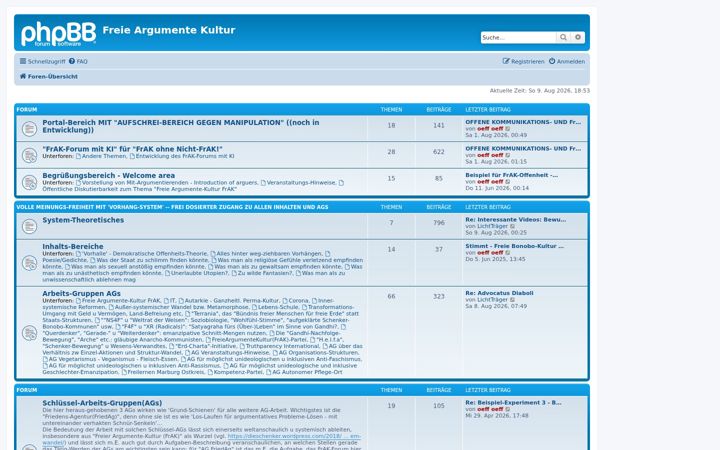Open "FrAK-Forum mit KI" forum

click(132, 149)
